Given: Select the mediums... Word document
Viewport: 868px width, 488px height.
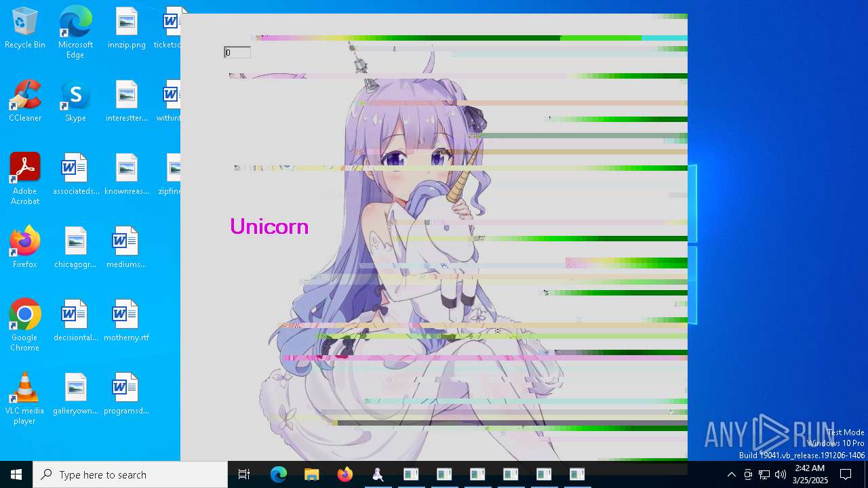Looking at the screenshot, I should click(x=126, y=248).
